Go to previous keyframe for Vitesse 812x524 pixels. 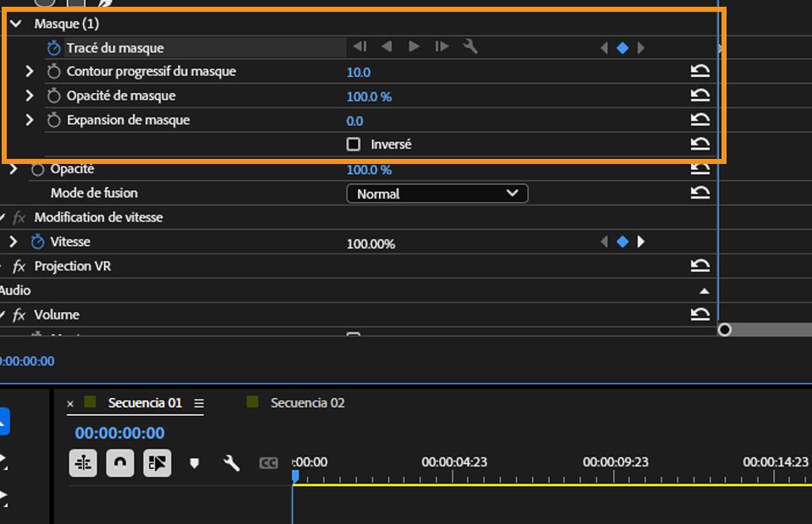coord(604,242)
